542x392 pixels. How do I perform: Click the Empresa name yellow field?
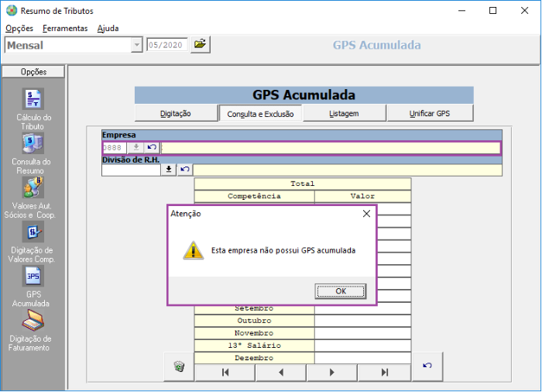331,148
